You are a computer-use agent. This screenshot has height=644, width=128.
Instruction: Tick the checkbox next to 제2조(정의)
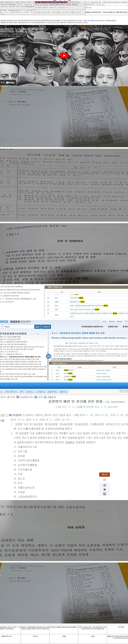[x=7, y=415]
